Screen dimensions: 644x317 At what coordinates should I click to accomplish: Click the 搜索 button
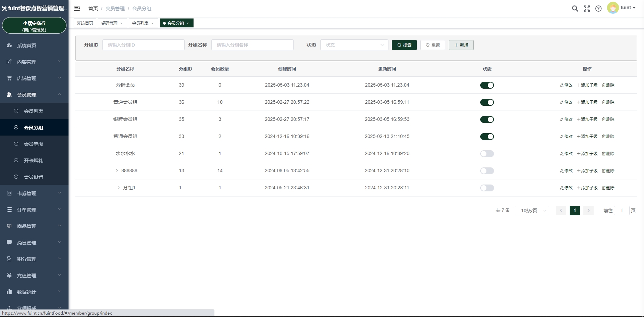404,45
